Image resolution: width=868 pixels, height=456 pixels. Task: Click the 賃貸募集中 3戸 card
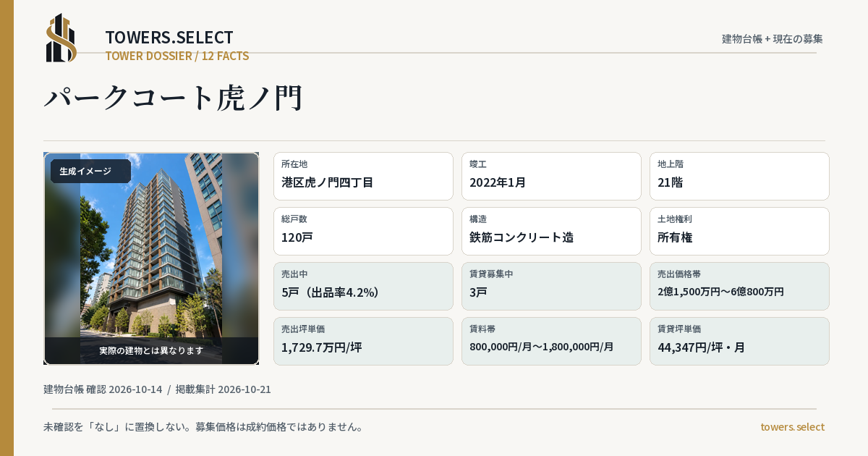(x=551, y=286)
